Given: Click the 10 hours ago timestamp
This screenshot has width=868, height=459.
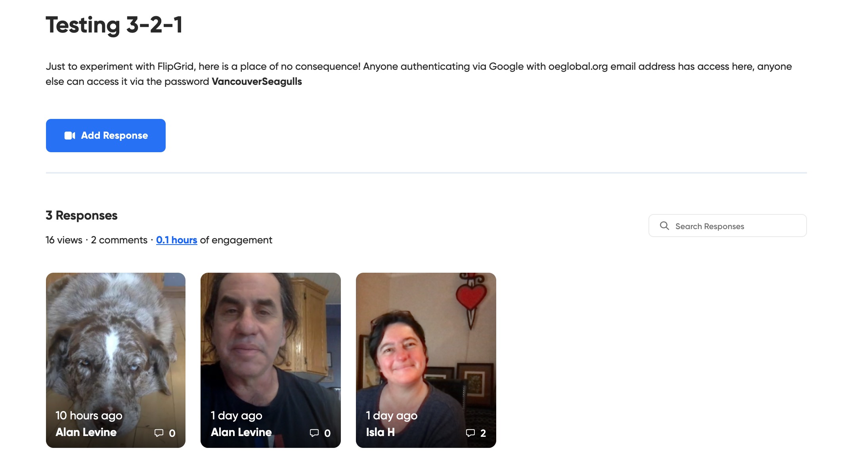Looking at the screenshot, I should pyautogui.click(x=89, y=415).
